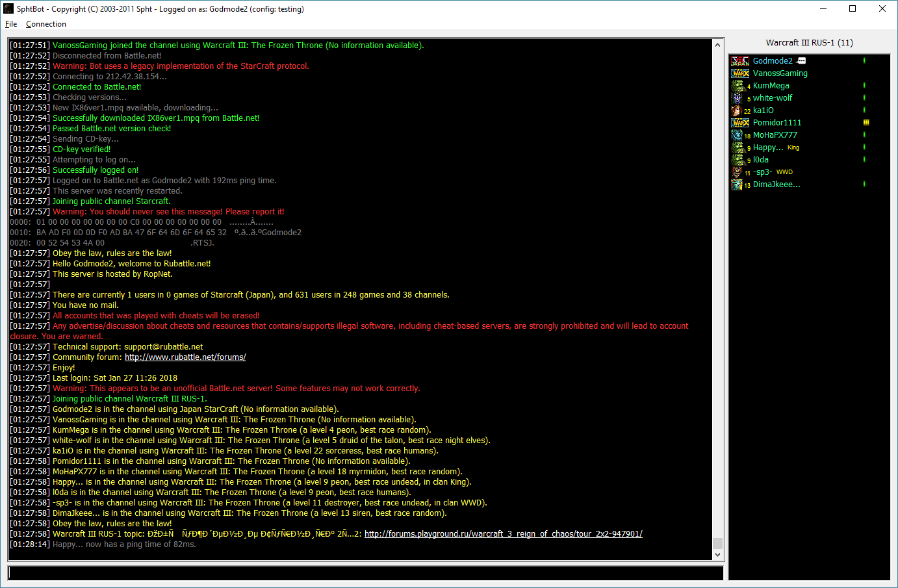The height and width of the screenshot is (588, 898).
Task: Click the W3XP icon beside Pomidor1111
Action: pyautogui.click(x=740, y=123)
